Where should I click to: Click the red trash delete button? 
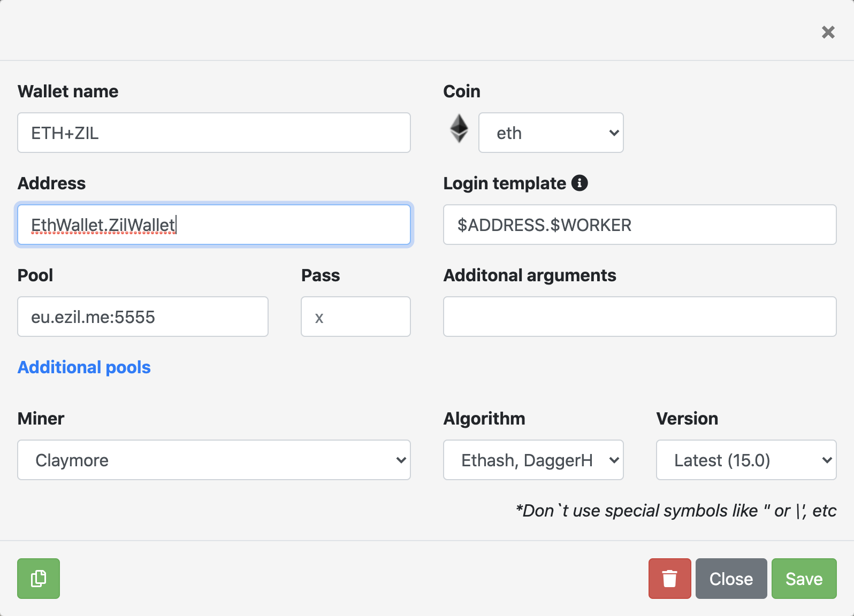(x=669, y=578)
